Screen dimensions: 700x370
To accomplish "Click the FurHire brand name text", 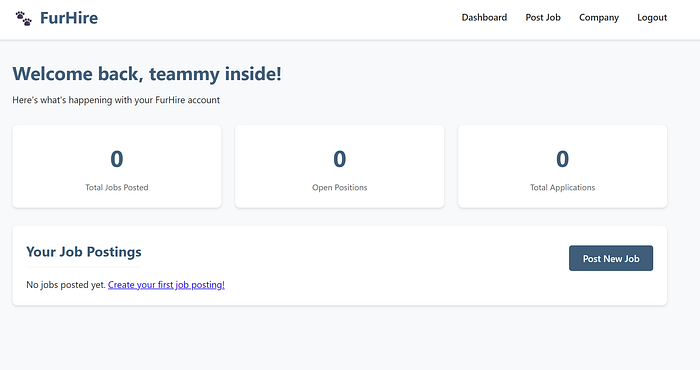I will 69,18.
